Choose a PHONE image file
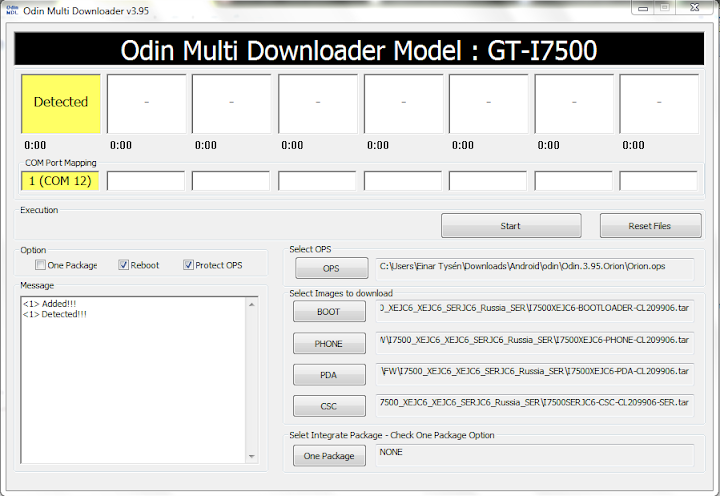This screenshot has width=720, height=496. (x=329, y=343)
